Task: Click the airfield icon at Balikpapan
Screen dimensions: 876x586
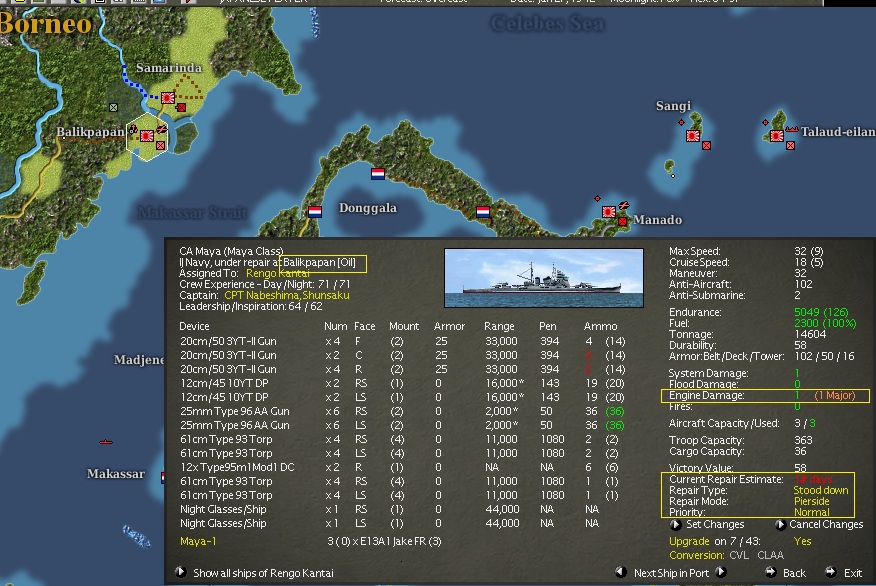Action: 162,130
